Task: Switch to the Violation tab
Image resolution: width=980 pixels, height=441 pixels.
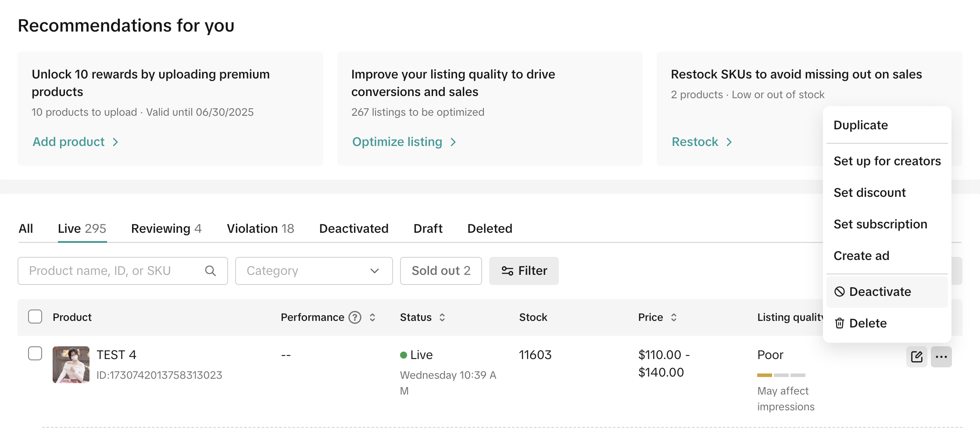Action: (x=260, y=229)
